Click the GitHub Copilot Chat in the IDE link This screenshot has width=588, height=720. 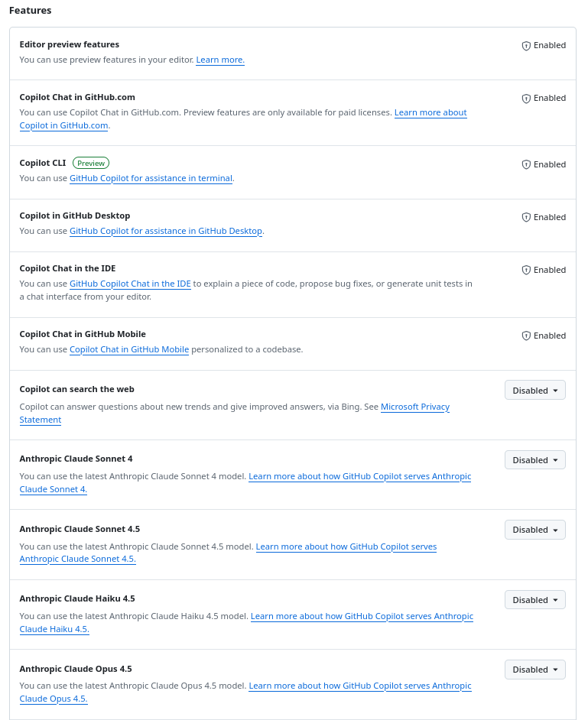(130, 284)
